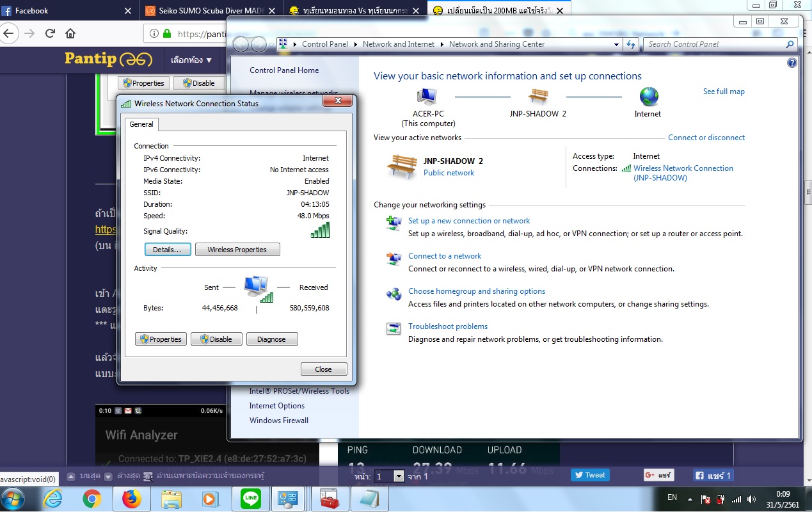The height and width of the screenshot is (514, 812).
Task: Open Choose homegroup and sharing options
Action: [x=477, y=291]
